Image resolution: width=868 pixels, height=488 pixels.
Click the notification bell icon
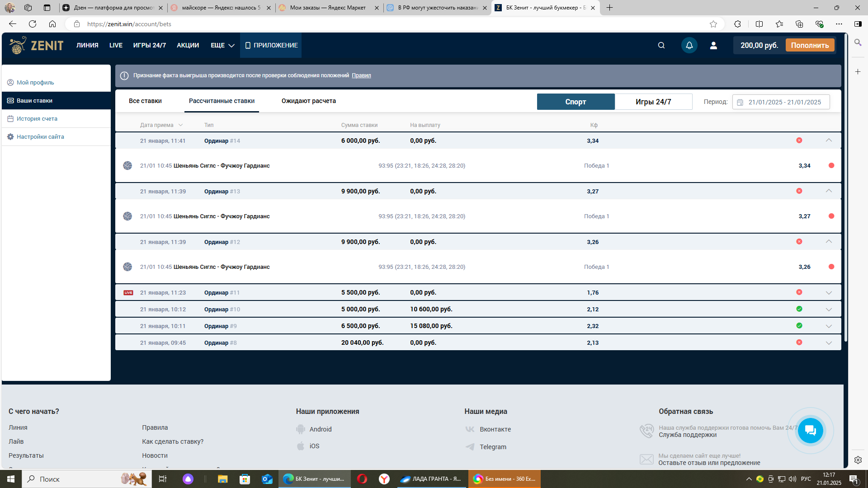(689, 45)
